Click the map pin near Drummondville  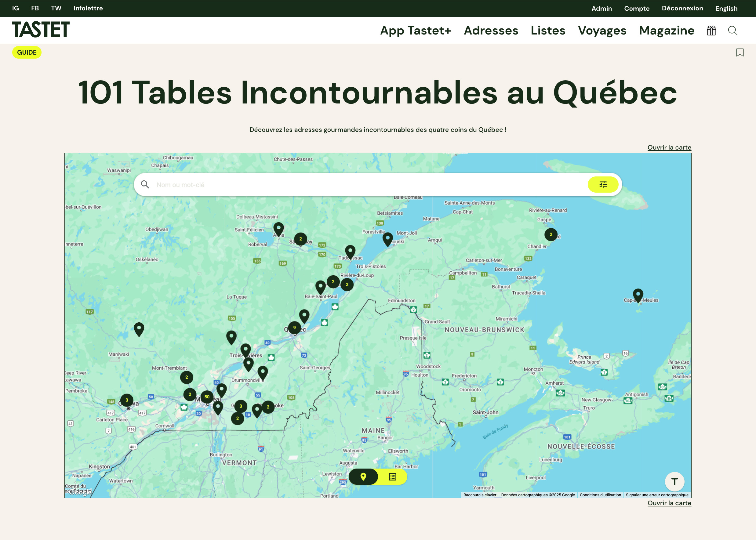click(262, 373)
